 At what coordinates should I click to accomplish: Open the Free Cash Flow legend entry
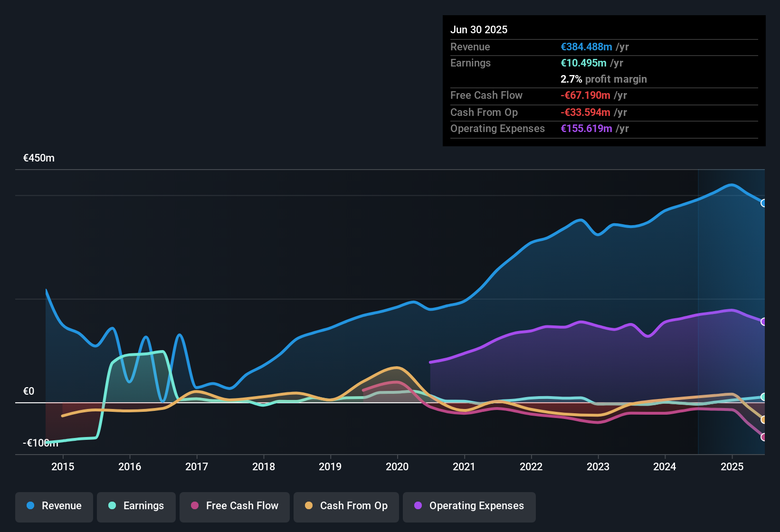(x=234, y=506)
